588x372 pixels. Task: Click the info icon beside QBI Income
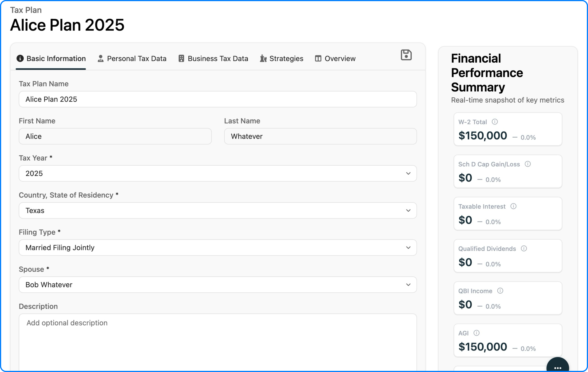(x=500, y=291)
